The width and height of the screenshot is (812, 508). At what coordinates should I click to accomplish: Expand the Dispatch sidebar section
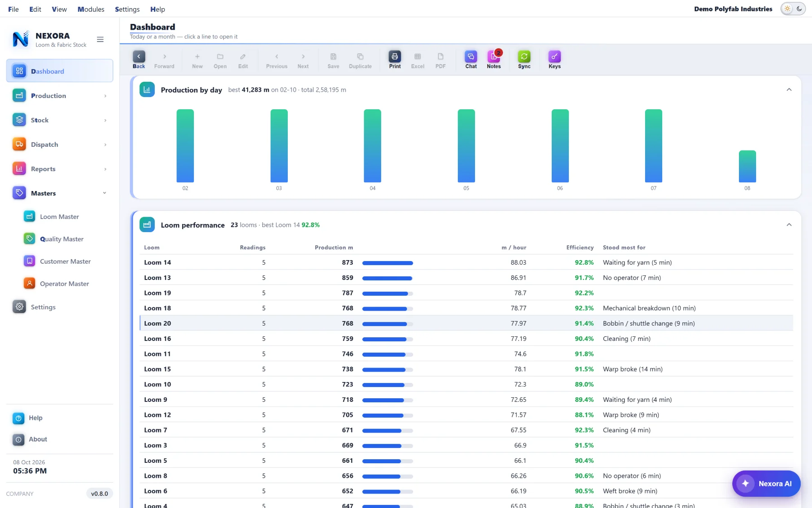[x=60, y=144]
